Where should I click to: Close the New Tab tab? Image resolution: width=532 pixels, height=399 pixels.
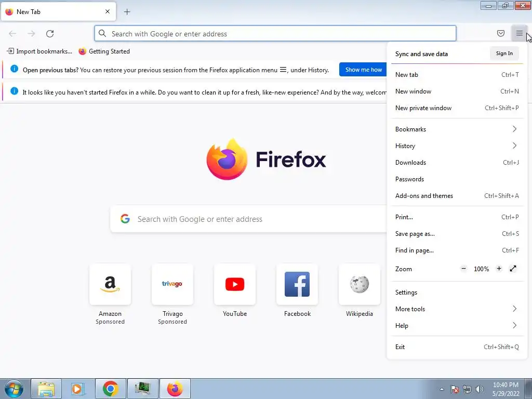108,11
